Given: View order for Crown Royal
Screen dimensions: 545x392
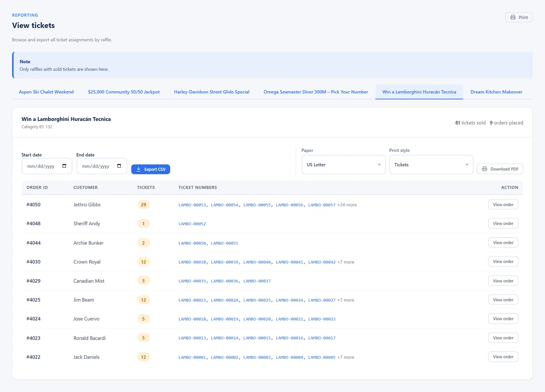Looking at the screenshot, I should 503,261.
